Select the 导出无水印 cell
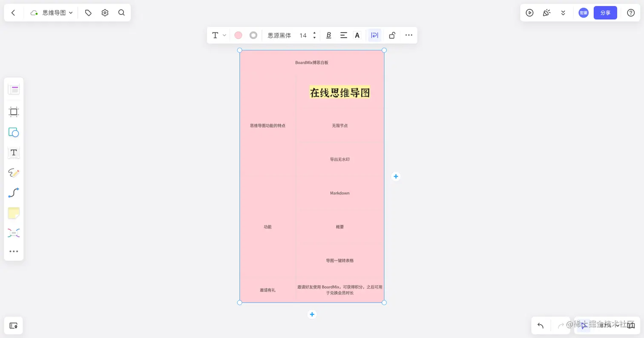644x338 pixels. (340, 159)
